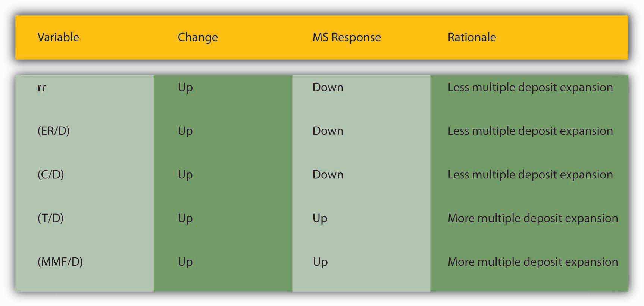
Task: Select the (C/D) variable cell
Action: pos(51,175)
